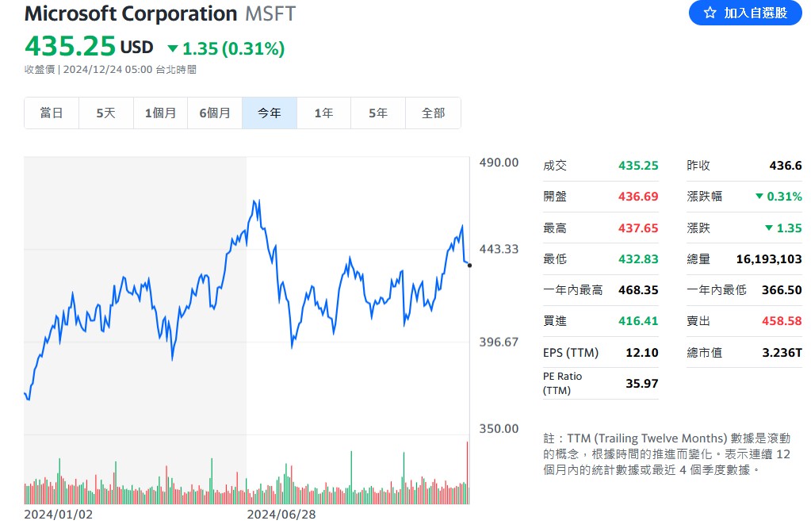
Task: Show the 6個月 chart range
Action: [215, 113]
